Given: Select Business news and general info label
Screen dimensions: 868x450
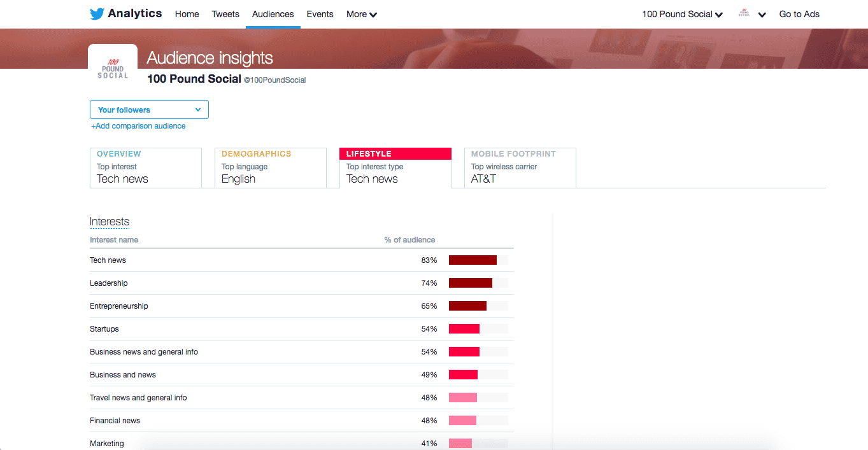Looking at the screenshot, I should point(144,352).
